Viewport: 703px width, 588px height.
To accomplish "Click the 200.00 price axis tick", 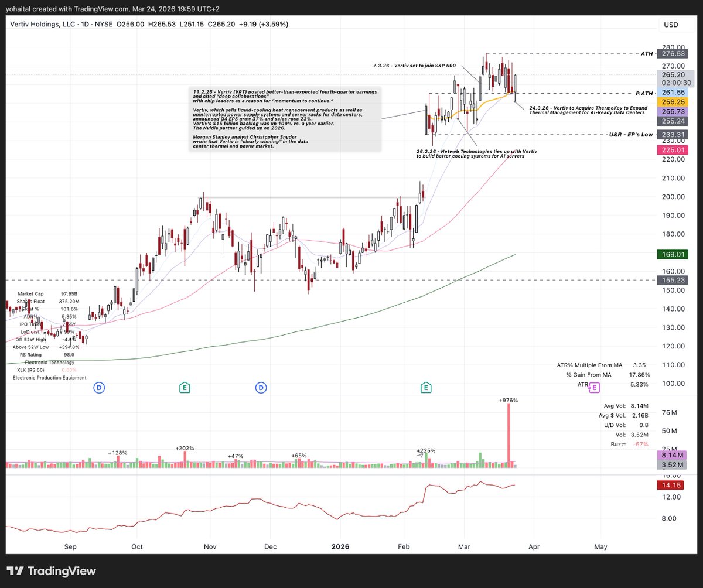I will coord(673,197).
